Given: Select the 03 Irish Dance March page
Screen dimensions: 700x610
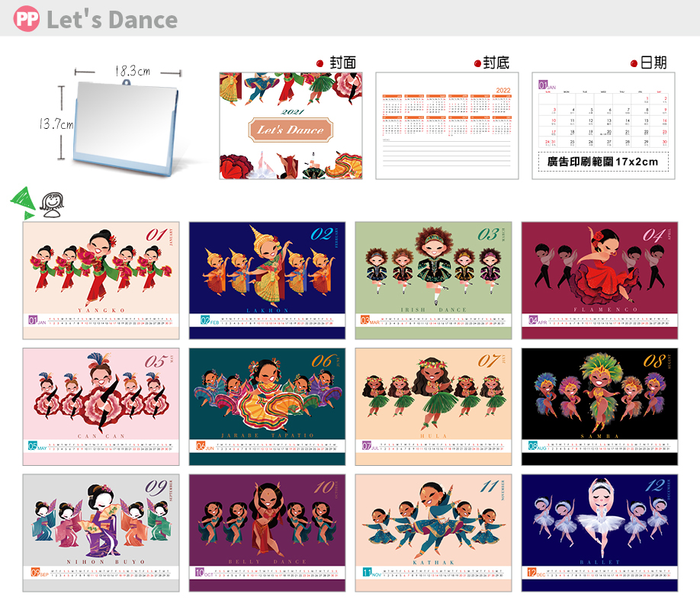Looking at the screenshot, I should (433, 281).
